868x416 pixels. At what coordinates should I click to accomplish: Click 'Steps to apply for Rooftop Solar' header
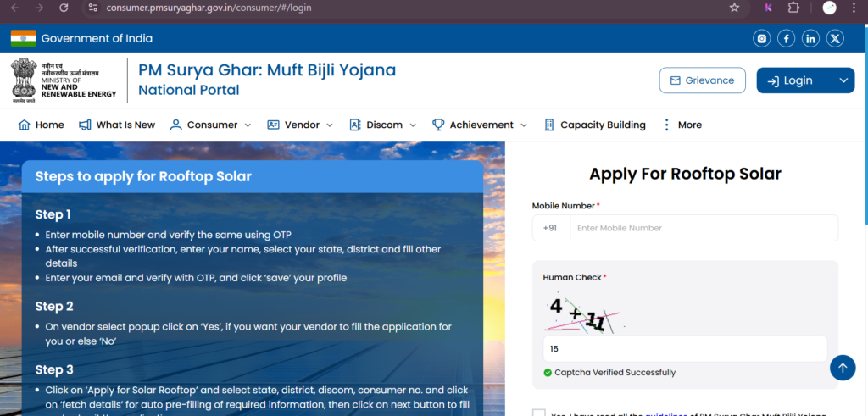point(253,176)
